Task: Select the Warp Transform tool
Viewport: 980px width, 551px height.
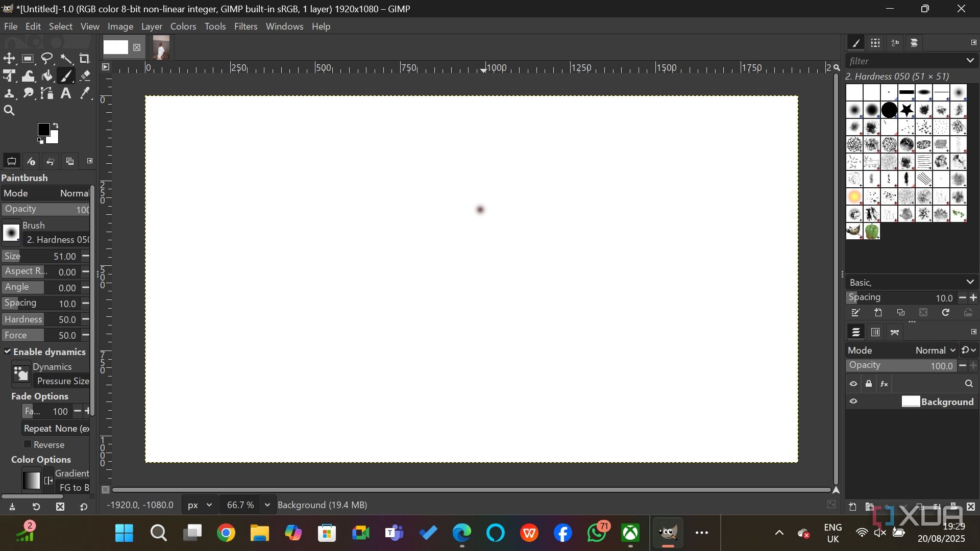Action: 28,76
